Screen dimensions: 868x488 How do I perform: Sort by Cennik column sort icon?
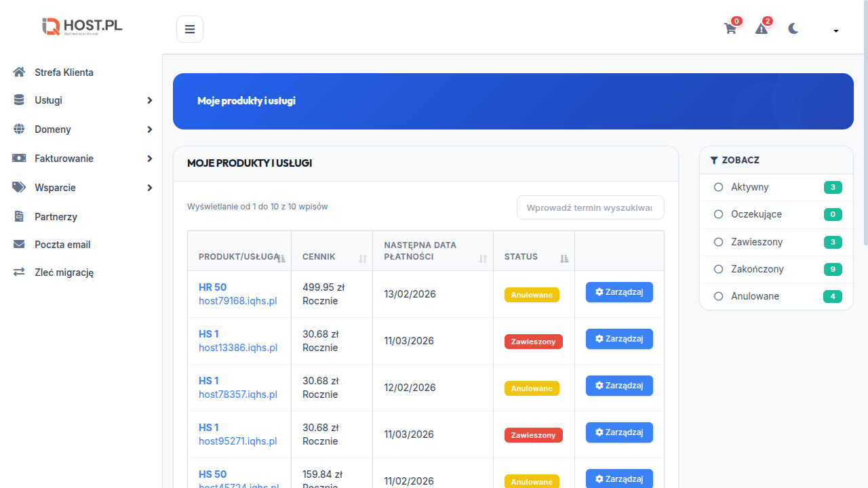point(363,258)
